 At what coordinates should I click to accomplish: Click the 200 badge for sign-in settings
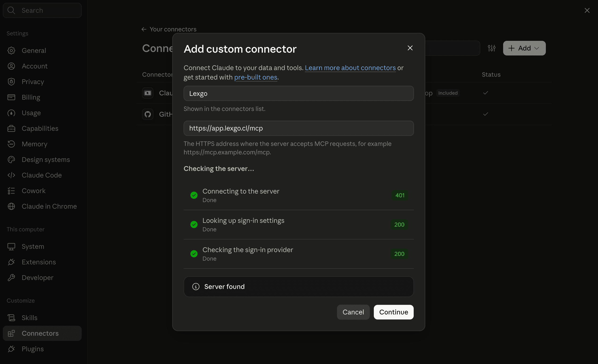tap(399, 225)
